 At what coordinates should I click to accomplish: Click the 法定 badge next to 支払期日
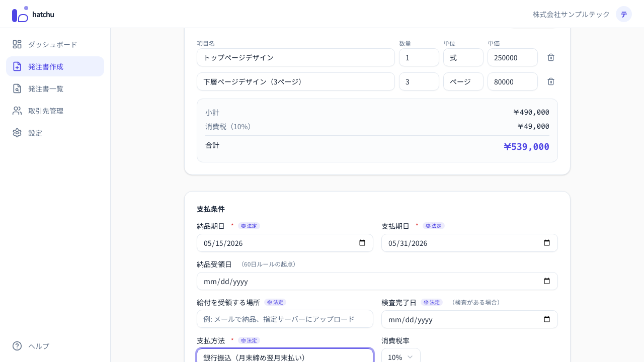click(434, 226)
